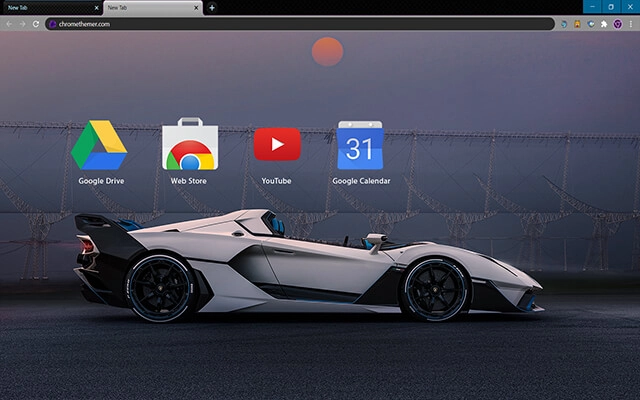Open the Google Drive shortcut icon
Image resolution: width=640 pixels, height=400 pixels.
pos(99,145)
